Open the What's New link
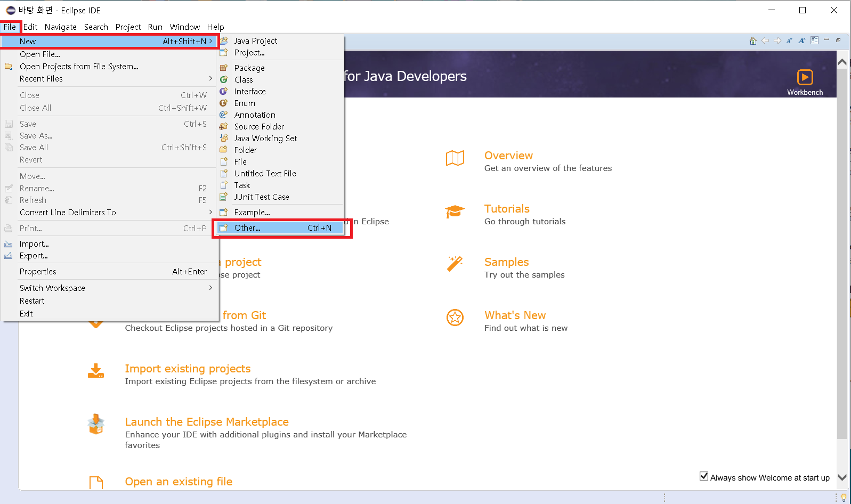The image size is (851, 504). tap(515, 315)
